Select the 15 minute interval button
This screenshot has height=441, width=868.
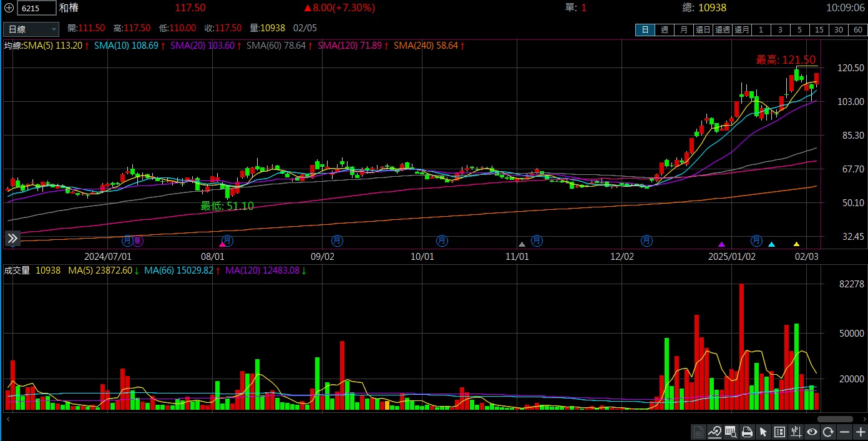pos(819,29)
